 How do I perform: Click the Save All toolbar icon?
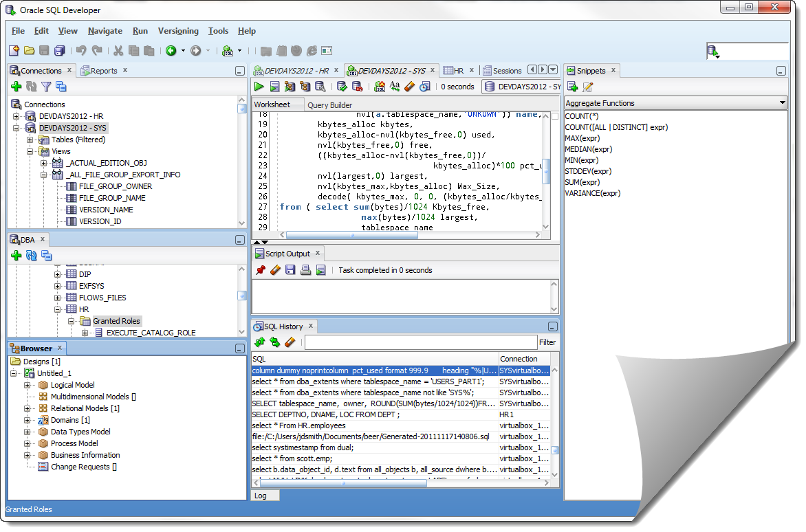60,50
